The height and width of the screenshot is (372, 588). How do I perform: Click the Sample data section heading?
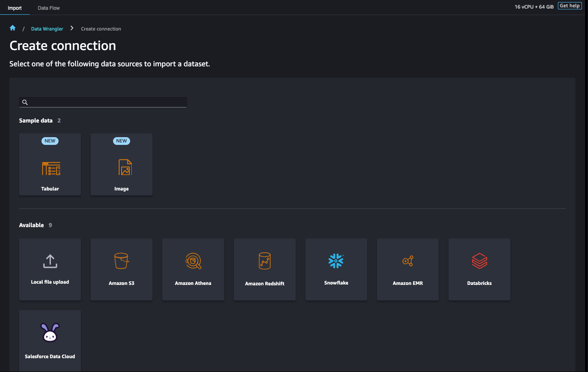coord(36,120)
